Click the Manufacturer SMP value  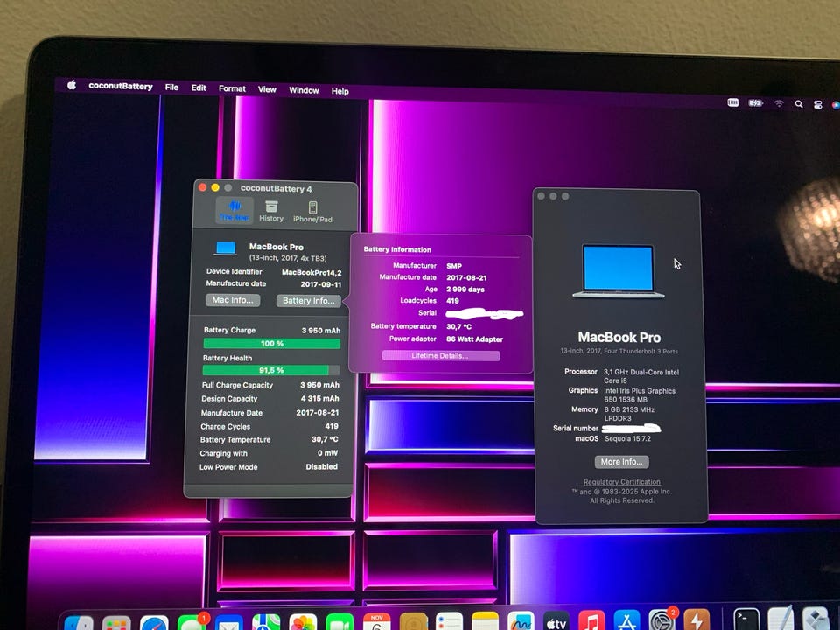coord(454,266)
